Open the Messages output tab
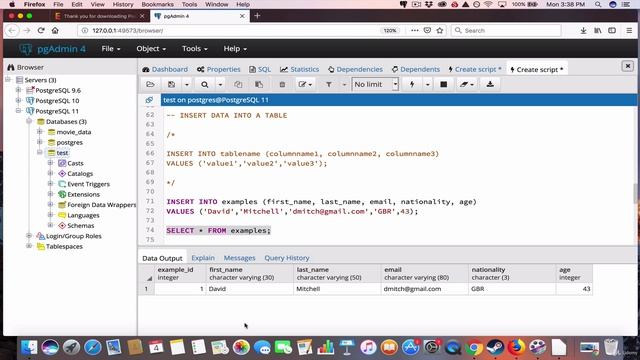Screen dimensions: 640x360 [x=239, y=258]
